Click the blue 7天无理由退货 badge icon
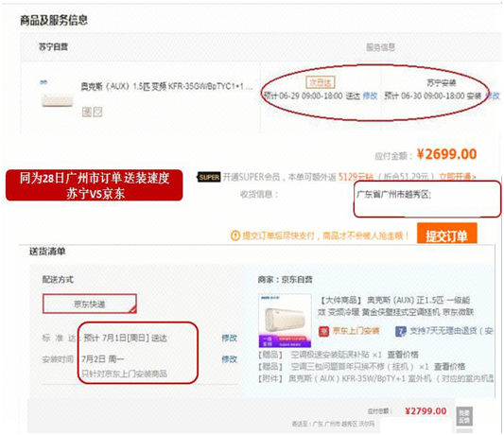 click(401, 331)
